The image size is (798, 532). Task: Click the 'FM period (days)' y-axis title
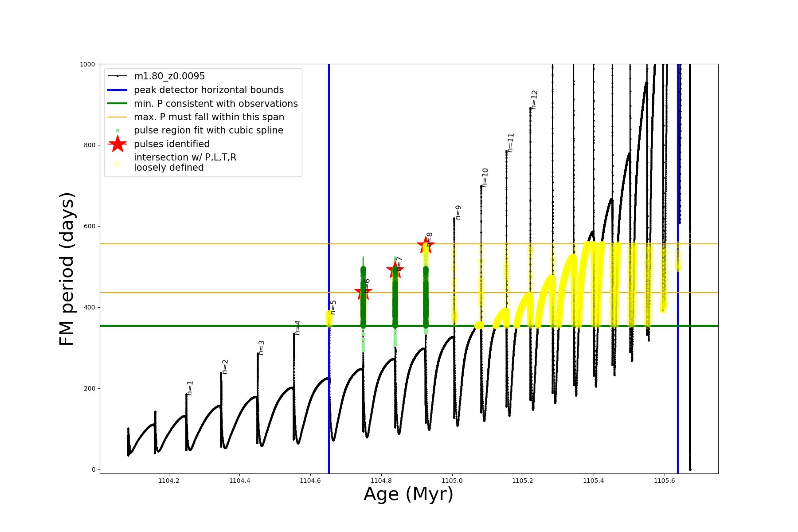point(66,269)
